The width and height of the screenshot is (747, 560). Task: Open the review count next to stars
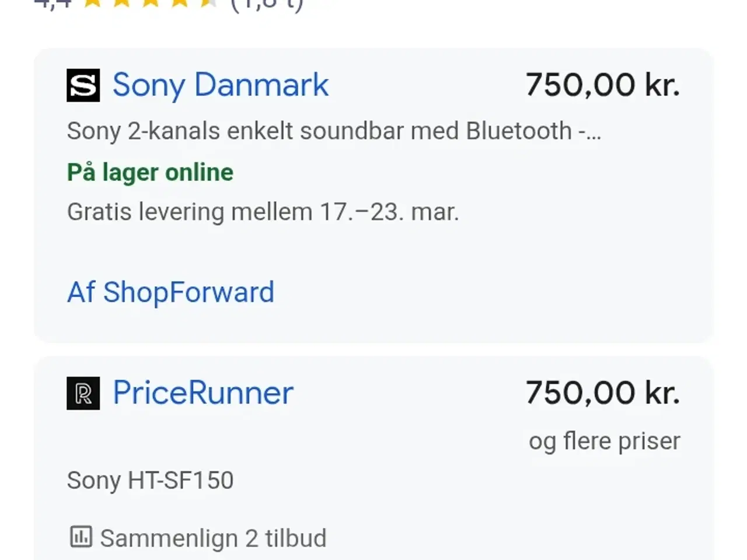coord(267,5)
